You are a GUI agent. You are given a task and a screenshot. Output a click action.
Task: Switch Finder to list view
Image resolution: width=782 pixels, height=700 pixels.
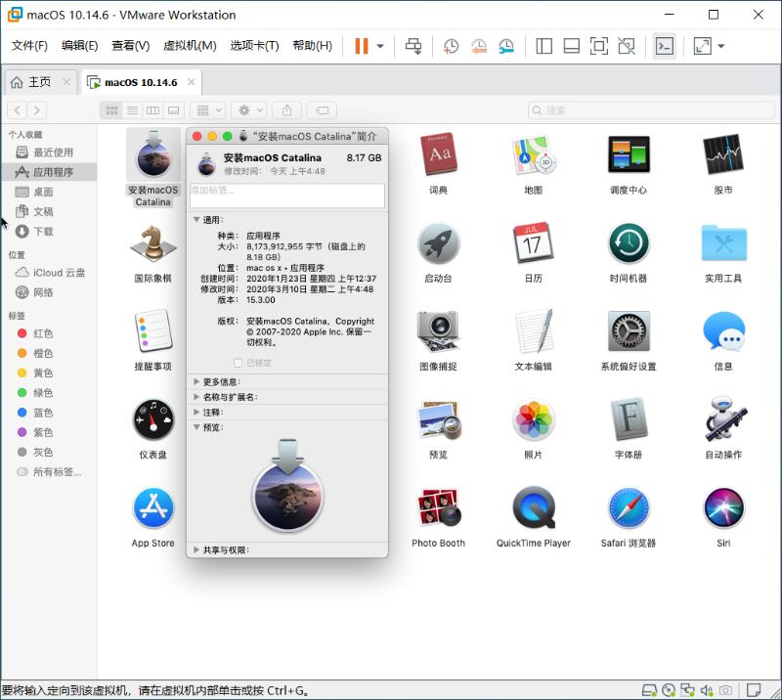(x=133, y=109)
